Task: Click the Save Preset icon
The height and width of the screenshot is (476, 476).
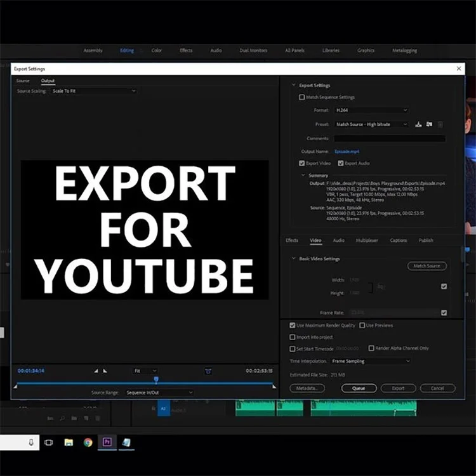Action: [x=418, y=124]
